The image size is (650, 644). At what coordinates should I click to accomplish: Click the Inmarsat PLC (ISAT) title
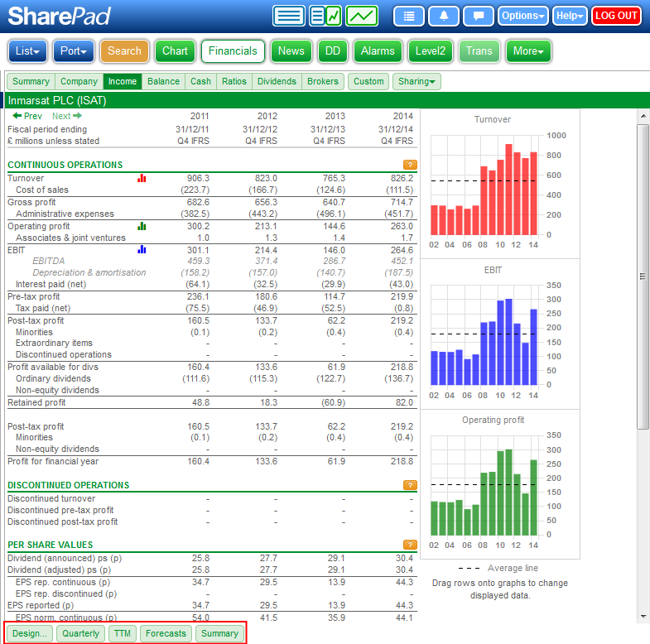pos(57,101)
